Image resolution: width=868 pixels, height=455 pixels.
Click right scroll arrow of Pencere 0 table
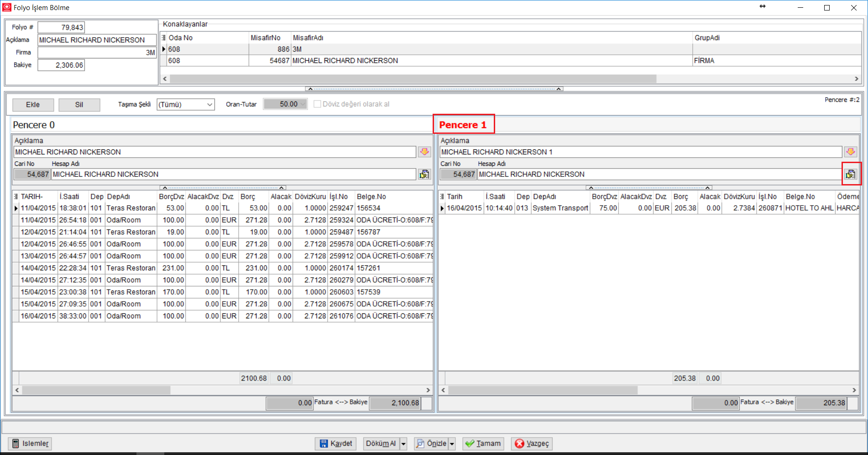point(428,390)
